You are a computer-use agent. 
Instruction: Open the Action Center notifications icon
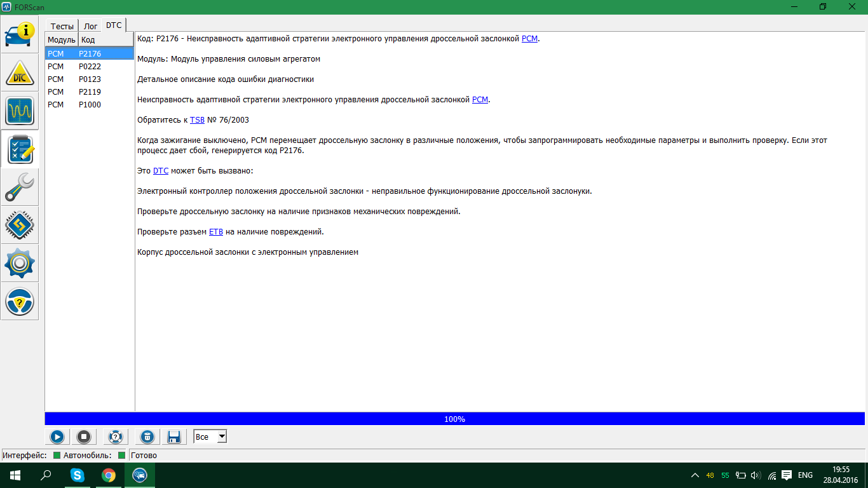(787, 475)
